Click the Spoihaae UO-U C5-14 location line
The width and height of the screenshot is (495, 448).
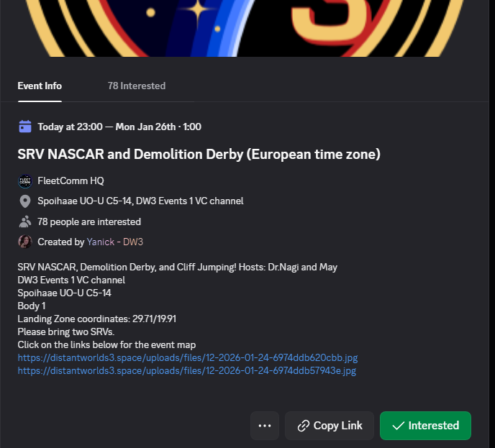coord(140,201)
